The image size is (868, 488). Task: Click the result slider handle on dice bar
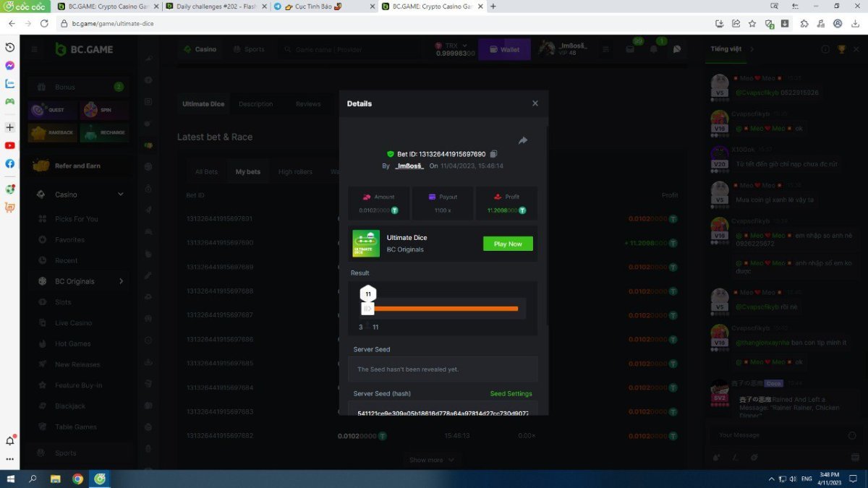368,309
